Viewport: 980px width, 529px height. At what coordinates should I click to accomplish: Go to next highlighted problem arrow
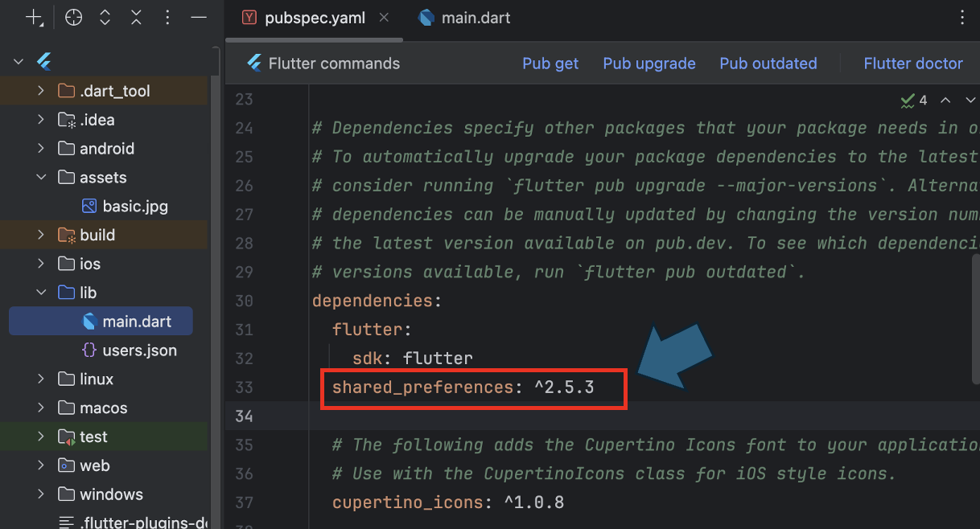click(x=970, y=100)
